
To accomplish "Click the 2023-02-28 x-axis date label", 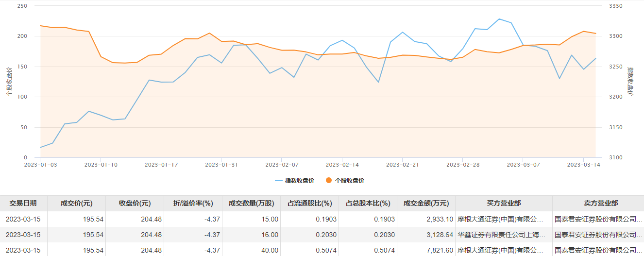I will click(462, 165).
